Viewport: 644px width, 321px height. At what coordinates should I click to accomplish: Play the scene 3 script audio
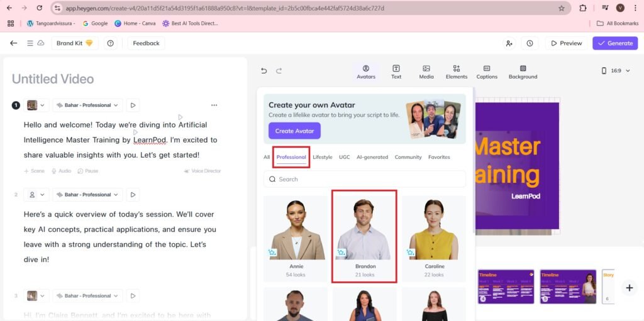[133, 295]
